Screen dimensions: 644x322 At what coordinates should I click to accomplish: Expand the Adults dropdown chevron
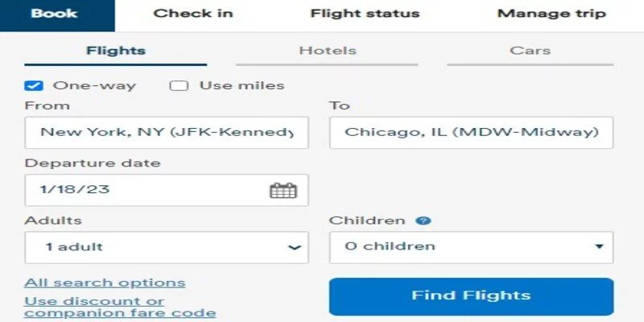tap(294, 248)
